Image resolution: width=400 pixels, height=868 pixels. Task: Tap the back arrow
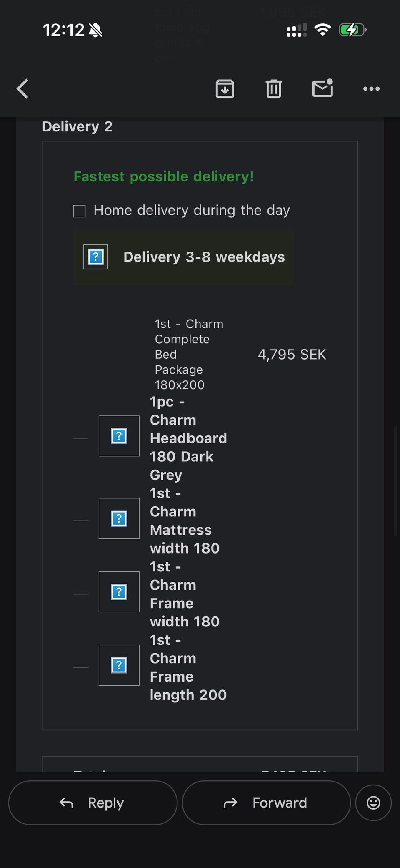point(23,89)
